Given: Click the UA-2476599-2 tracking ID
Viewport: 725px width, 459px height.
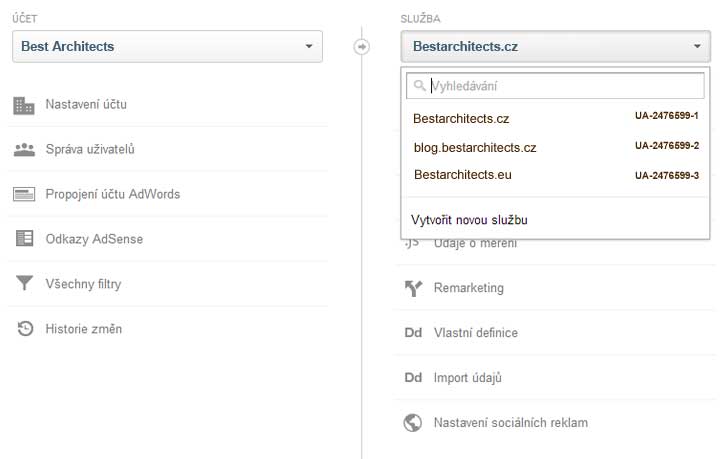Looking at the screenshot, I should point(667,146).
